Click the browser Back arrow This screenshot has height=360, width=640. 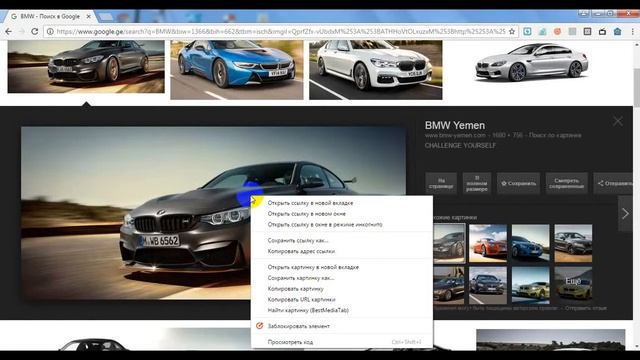click(8, 31)
